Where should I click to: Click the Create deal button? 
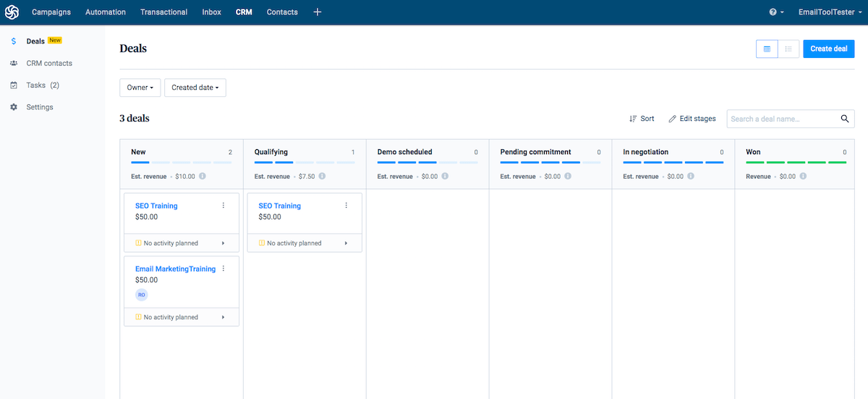point(828,49)
